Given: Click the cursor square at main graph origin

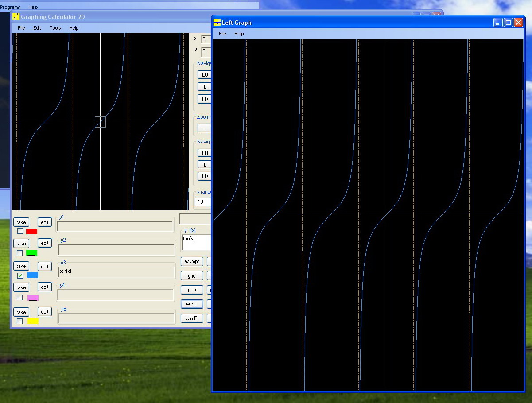Looking at the screenshot, I should 100,122.
